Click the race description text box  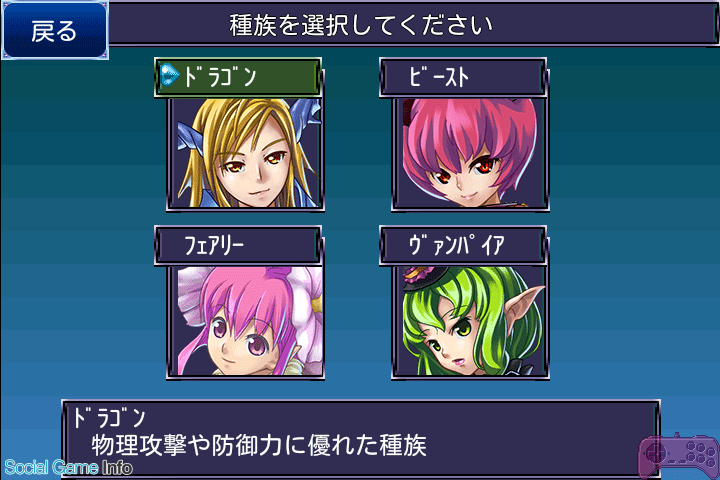coord(360,439)
